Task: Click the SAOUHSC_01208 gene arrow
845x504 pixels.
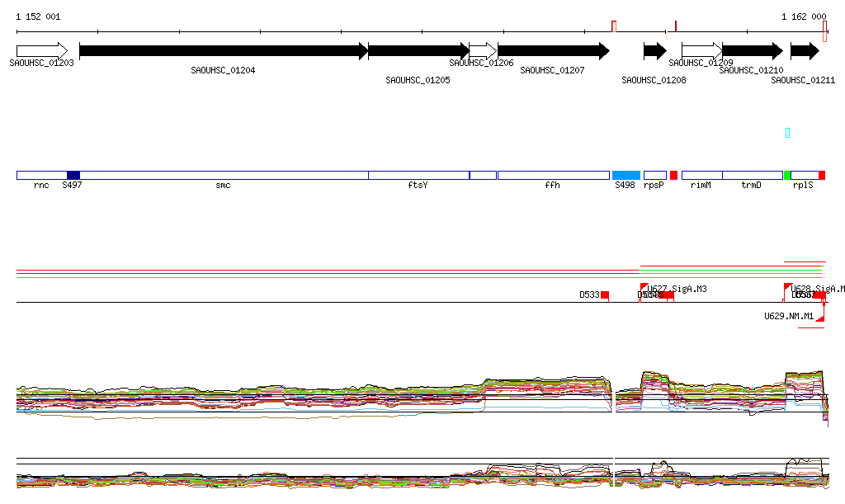Action: (654, 51)
